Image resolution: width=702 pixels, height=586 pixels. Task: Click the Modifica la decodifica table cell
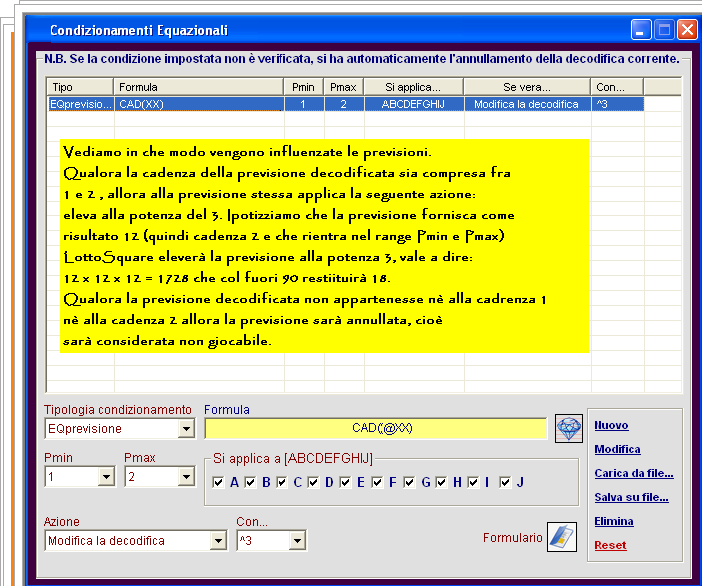pos(527,104)
